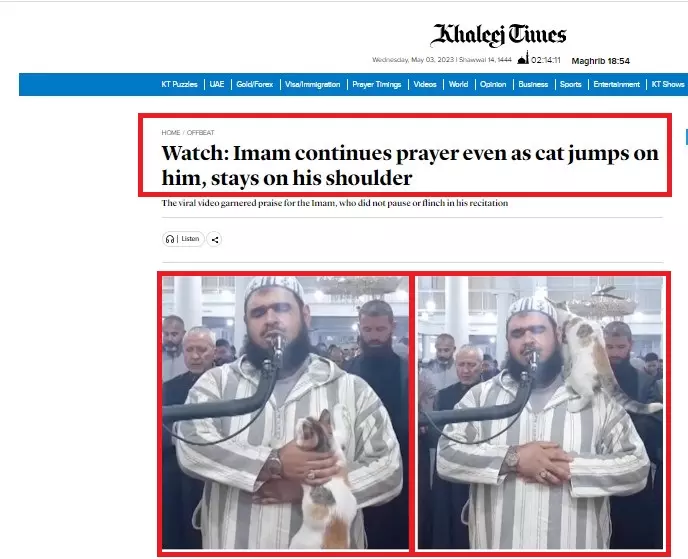The height and width of the screenshot is (559, 688).
Task: Open Visa/Immigration section
Action: pos(312,84)
